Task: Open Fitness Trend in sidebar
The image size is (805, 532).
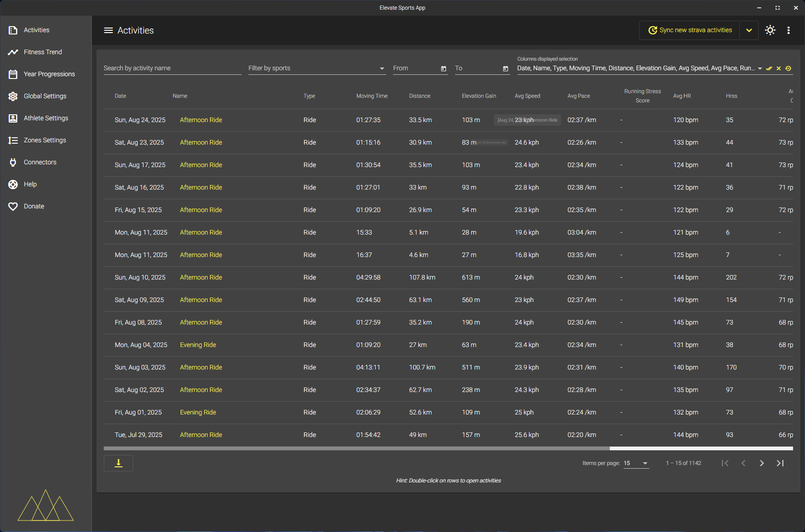Action: pos(43,52)
